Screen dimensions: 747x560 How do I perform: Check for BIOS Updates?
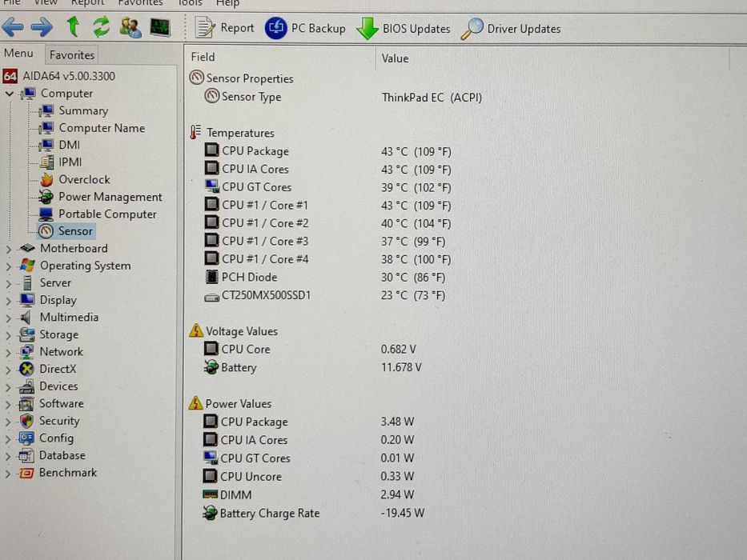tap(404, 29)
